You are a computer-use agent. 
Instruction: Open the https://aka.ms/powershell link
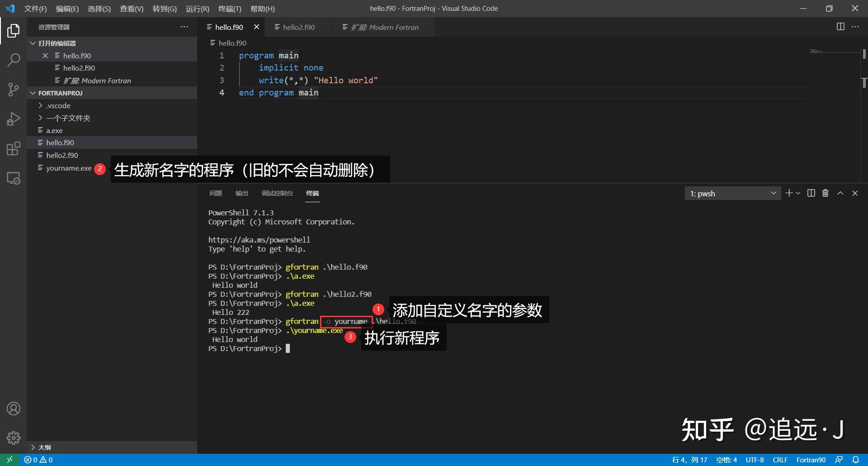point(259,240)
